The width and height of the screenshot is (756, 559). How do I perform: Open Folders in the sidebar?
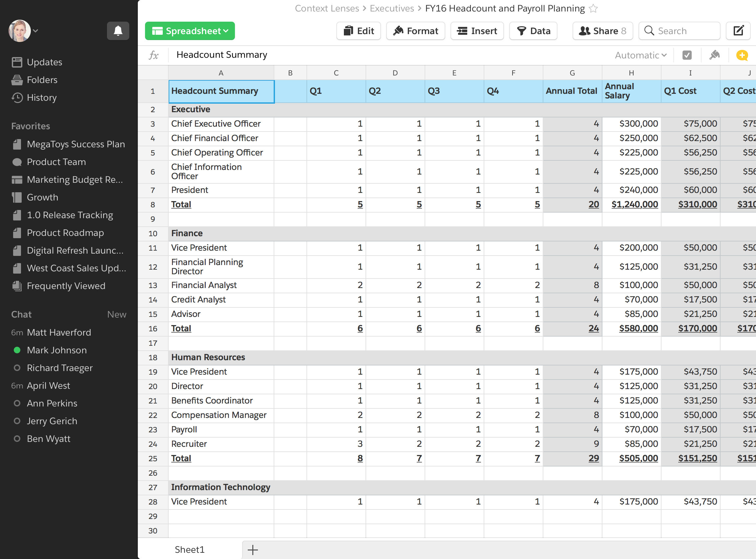(x=42, y=80)
